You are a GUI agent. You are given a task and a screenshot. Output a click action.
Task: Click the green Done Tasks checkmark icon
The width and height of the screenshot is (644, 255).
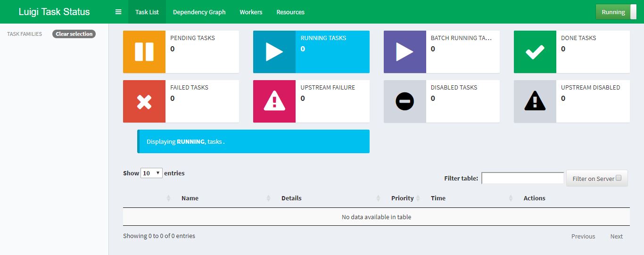click(x=535, y=52)
